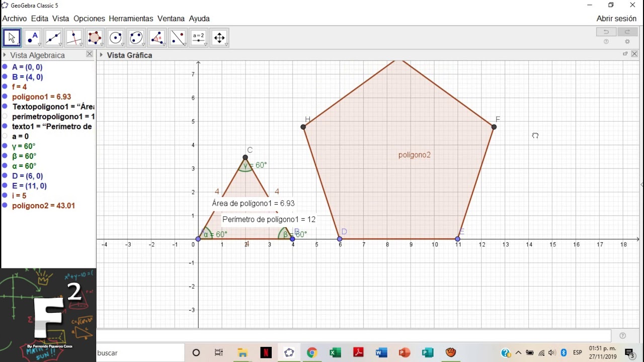Image resolution: width=644 pixels, height=362 pixels.
Task: Select the Point tool
Action: [x=33, y=38]
